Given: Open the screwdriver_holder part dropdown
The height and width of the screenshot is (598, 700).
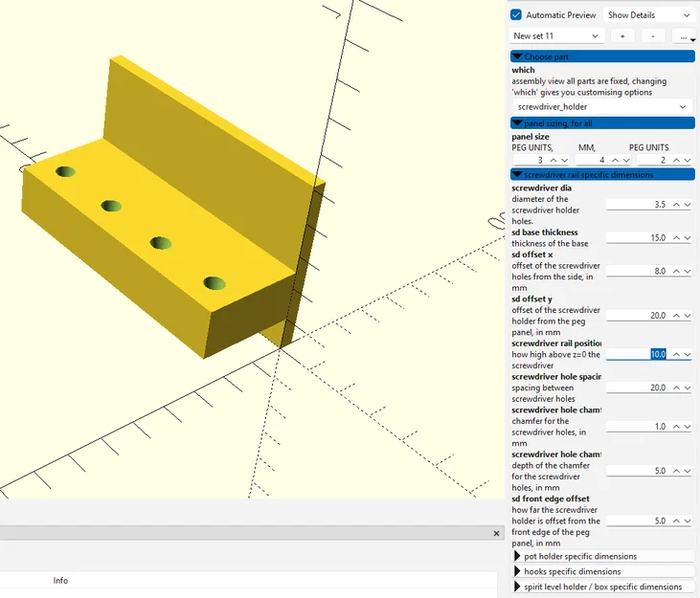Looking at the screenshot, I should [601, 106].
